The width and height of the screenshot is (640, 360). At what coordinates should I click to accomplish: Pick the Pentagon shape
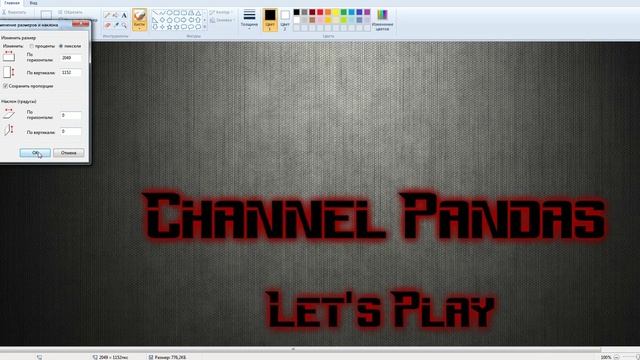(x=170, y=20)
